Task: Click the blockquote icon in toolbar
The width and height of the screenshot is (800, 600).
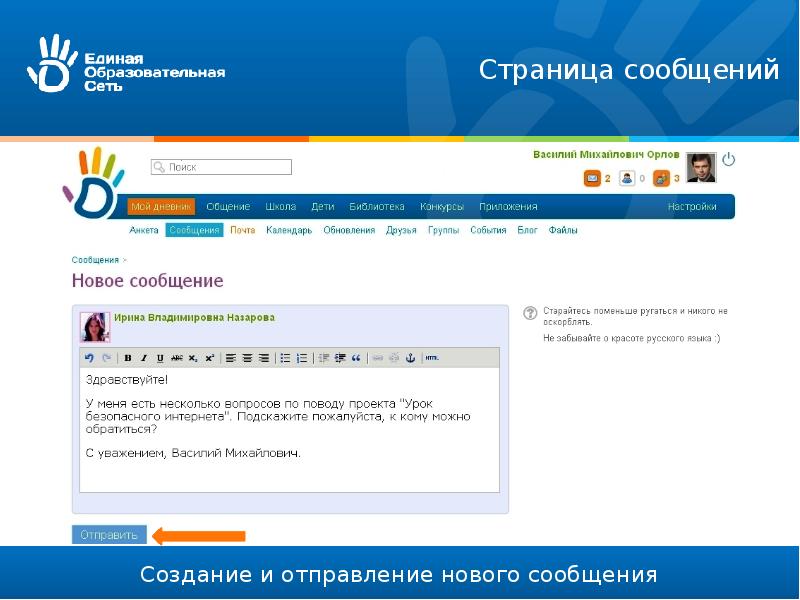Action: click(x=356, y=357)
